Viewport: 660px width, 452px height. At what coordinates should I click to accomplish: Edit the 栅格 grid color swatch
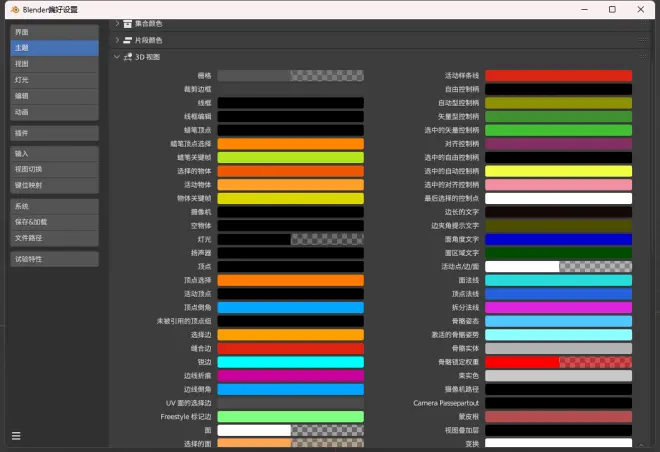[x=290, y=76]
